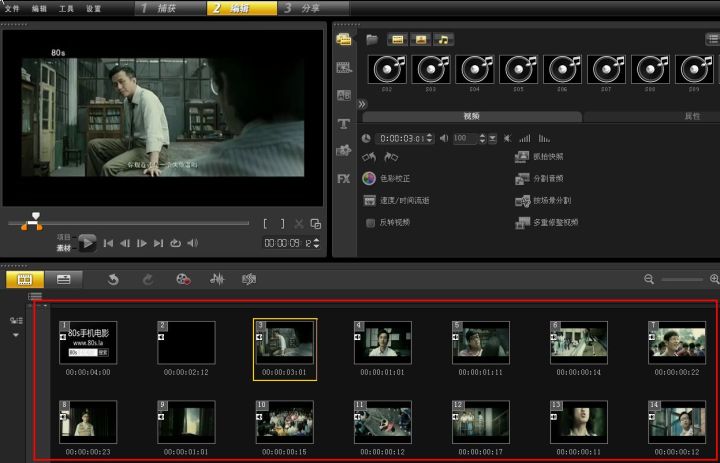Adjust the preview timecode spinner
This screenshot has width=720, height=463.
pyautogui.click(x=316, y=243)
